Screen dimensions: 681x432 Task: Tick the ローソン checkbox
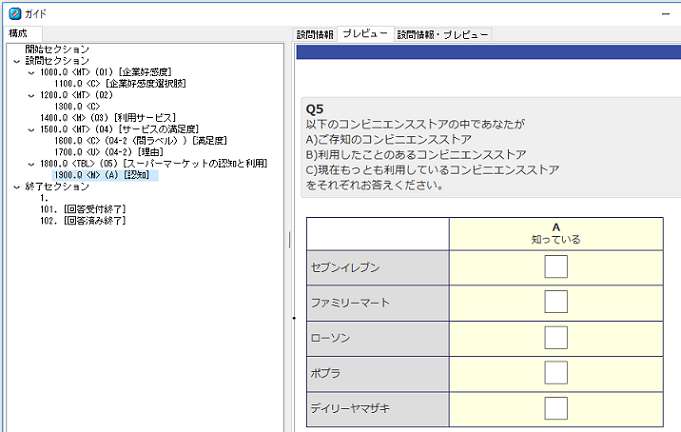556,337
